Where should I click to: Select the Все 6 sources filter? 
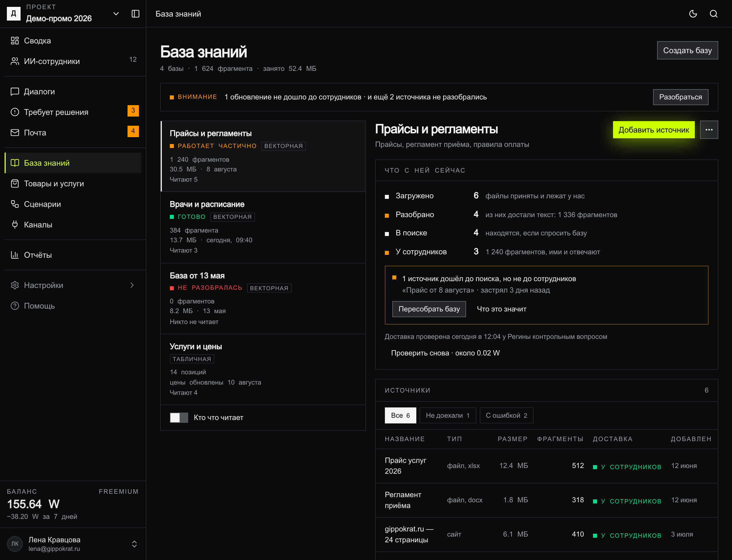click(x=400, y=415)
